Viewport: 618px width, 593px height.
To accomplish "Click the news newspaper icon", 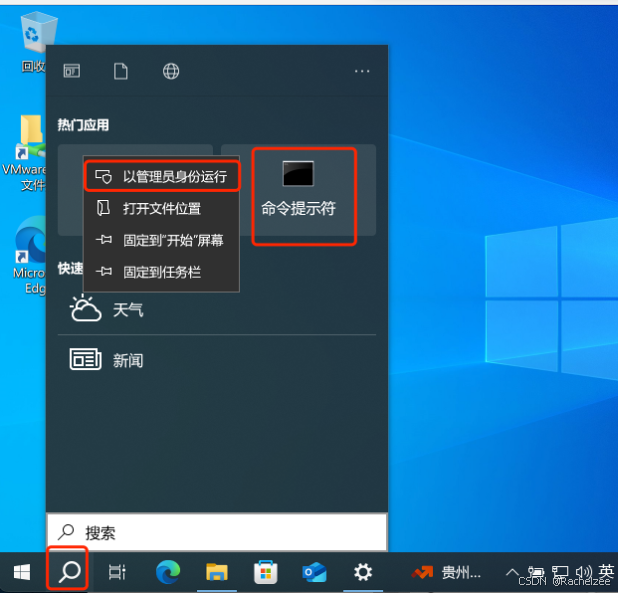I will (86, 359).
